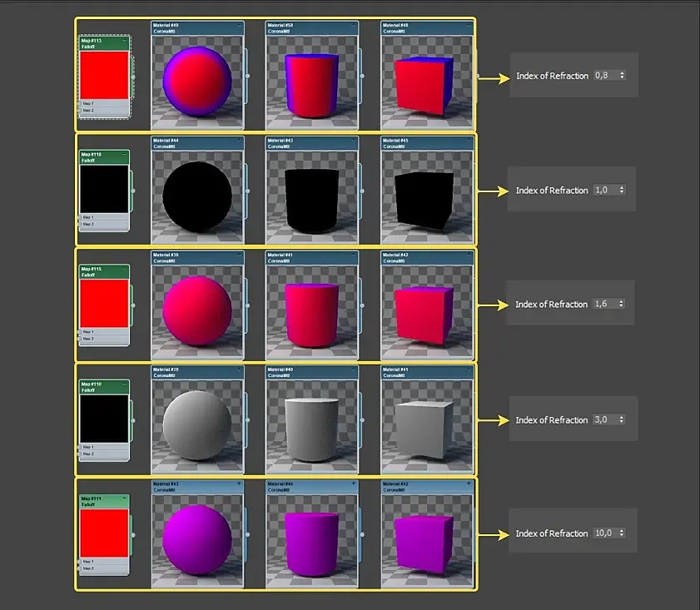Image resolution: width=700 pixels, height=610 pixels.
Task: Click output socket of Material #40 grey cylinder
Action: tap(362, 420)
